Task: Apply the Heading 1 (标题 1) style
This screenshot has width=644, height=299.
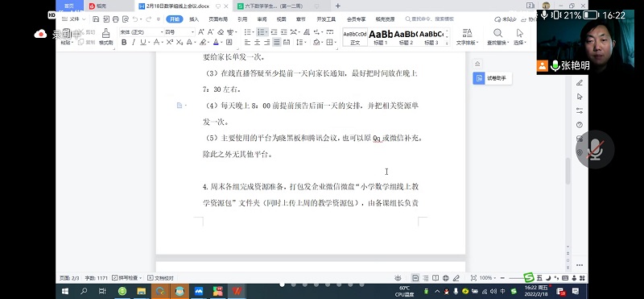Action: tap(381, 37)
